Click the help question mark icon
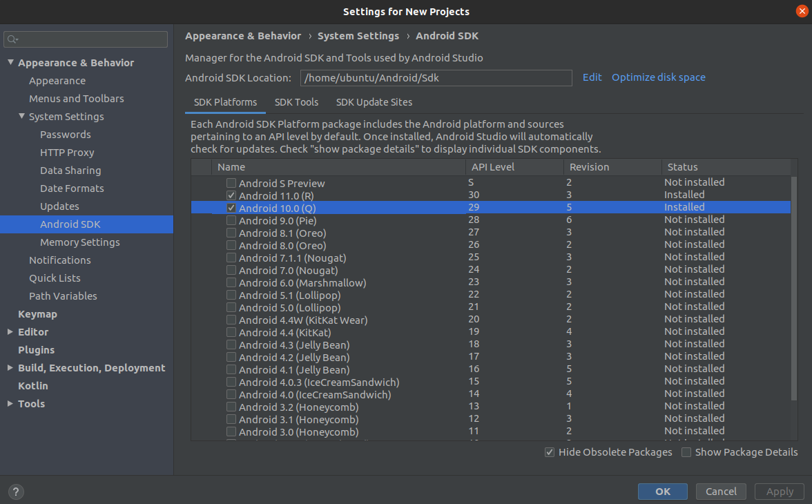 16,492
